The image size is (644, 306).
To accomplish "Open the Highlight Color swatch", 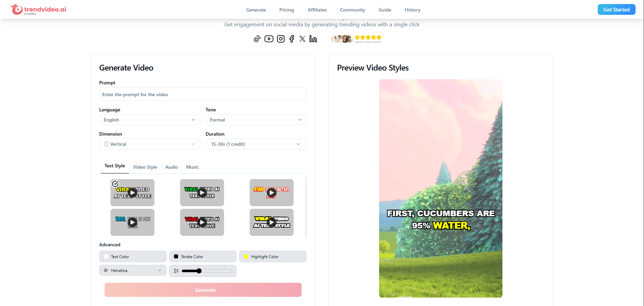I will [x=273, y=256].
